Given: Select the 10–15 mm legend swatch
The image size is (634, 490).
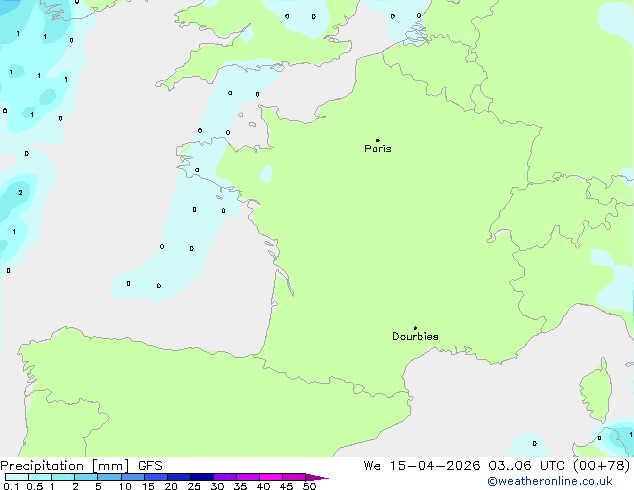Looking at the screenshot, I should pyautogui.click(x=132, y=477).
